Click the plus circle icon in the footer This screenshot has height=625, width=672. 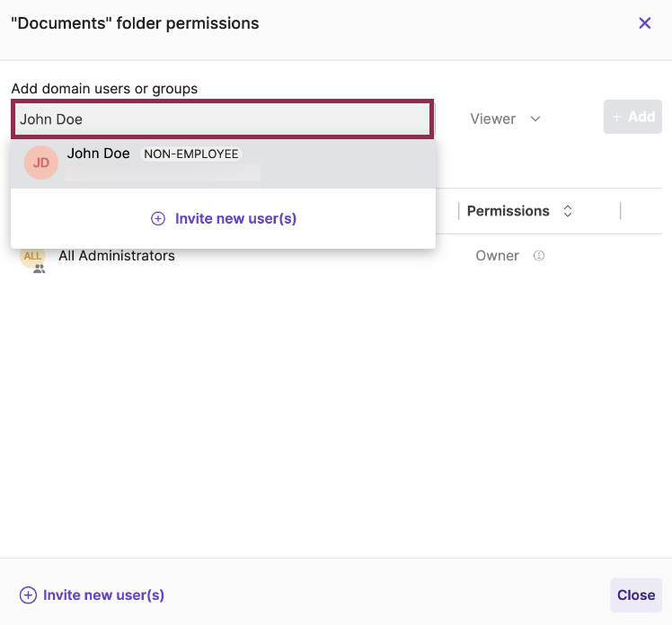[x=28, y=594]
